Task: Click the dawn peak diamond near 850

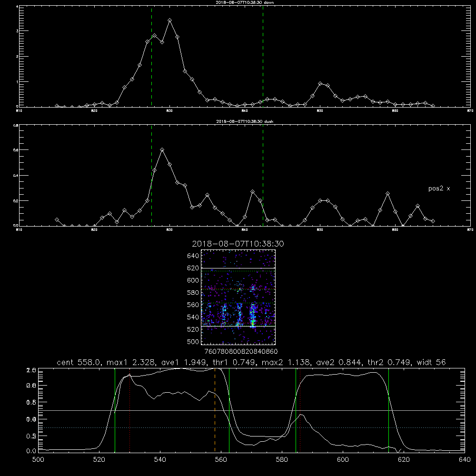Action: click(x=320, y=83)
